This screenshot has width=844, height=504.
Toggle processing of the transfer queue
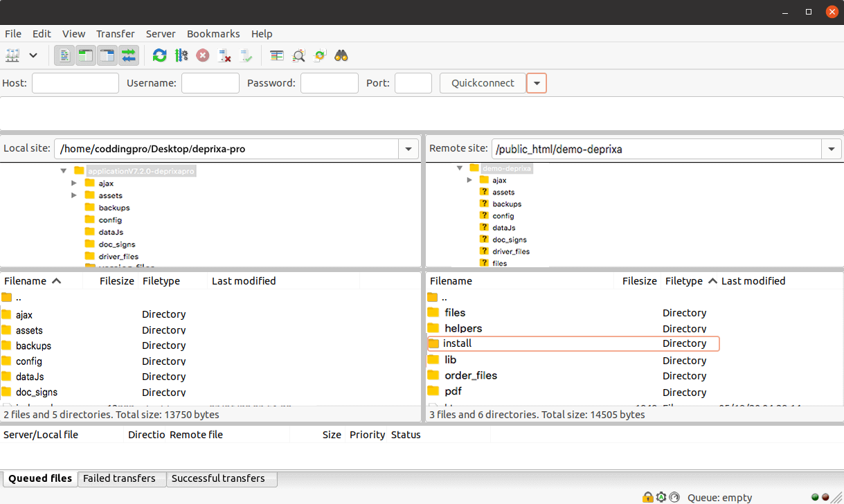click(x=181, y=55)
